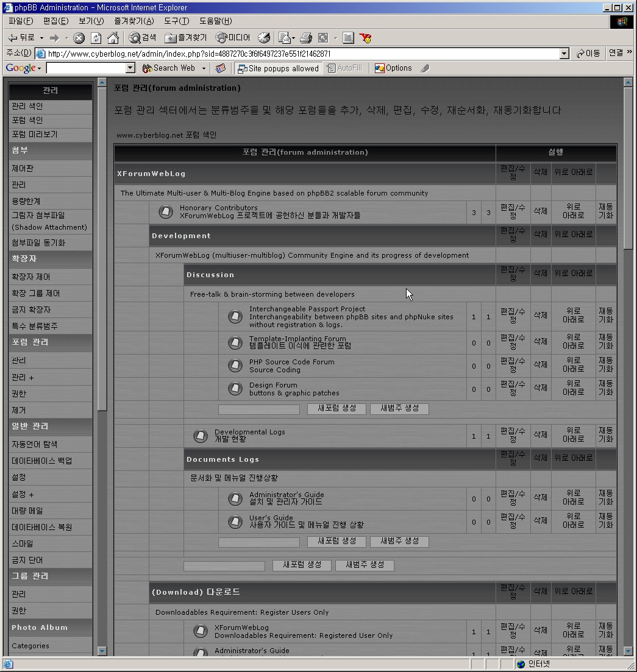Open the 즐겨찾기 favorites toolbar button
Image resolution: width=637 pixels, height=672 pixels.
pyautogui.click(x=187, y=38)
